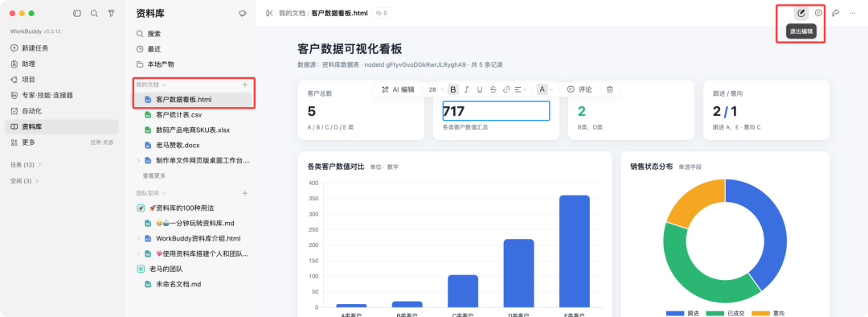Toggle bold formatting in floating toolbar
Image resolution: width=868 pixels, height=317 pixels.
point(453,89)
